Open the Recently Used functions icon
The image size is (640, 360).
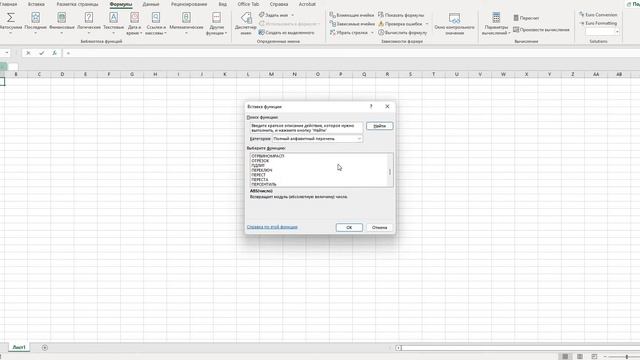coord(36,17)
